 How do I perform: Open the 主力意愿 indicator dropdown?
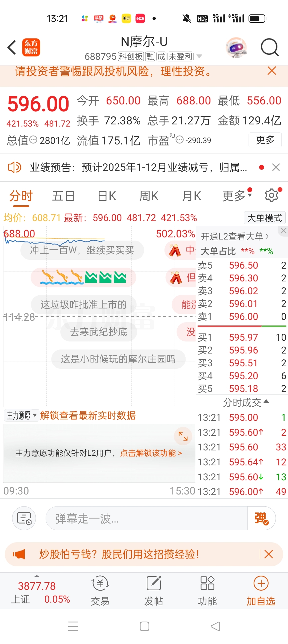(x=22, y=415)
